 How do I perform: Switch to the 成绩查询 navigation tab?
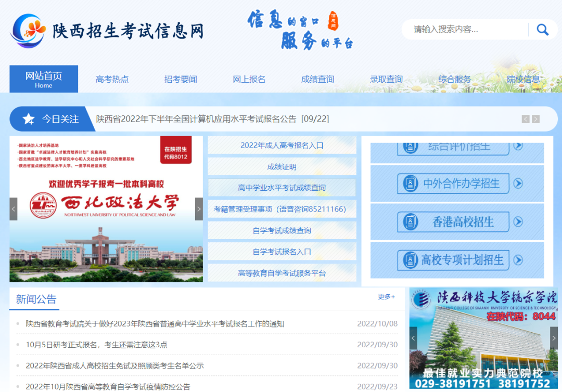[x=317, y=79]
